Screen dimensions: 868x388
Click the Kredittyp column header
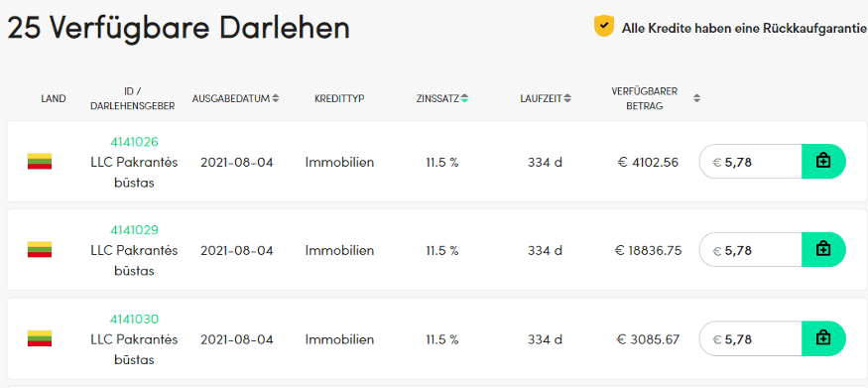point(339,98)
